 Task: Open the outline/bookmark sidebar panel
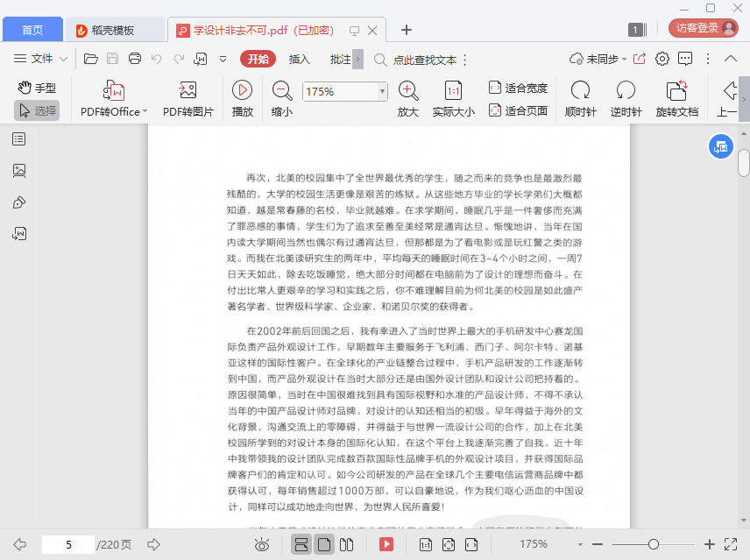coord(19,139)
